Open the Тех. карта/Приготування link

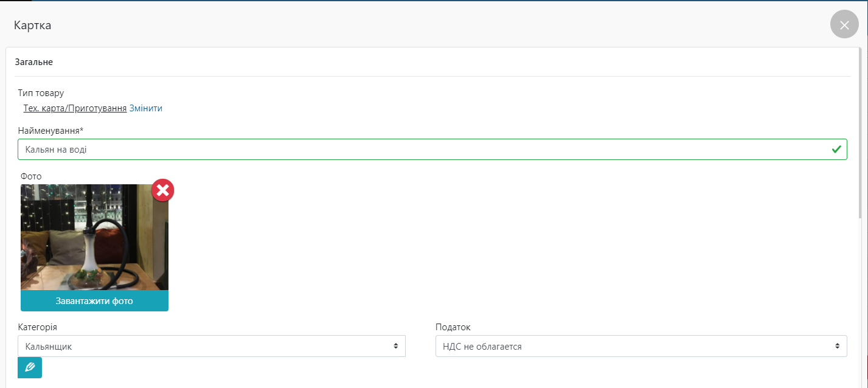[x=75, y=108]
